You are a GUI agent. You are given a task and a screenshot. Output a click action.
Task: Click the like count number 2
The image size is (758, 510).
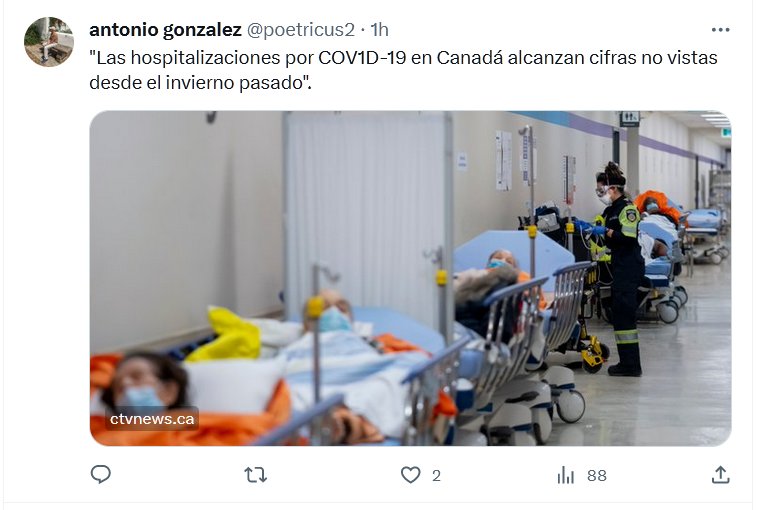[x=436, y=476]
